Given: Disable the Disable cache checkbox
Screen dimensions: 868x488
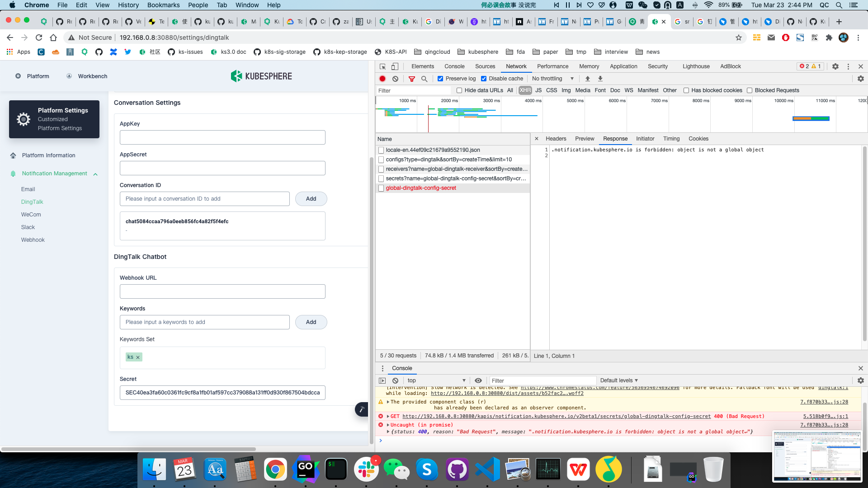Looking at the screenshot, I should [x=484, y=78].
